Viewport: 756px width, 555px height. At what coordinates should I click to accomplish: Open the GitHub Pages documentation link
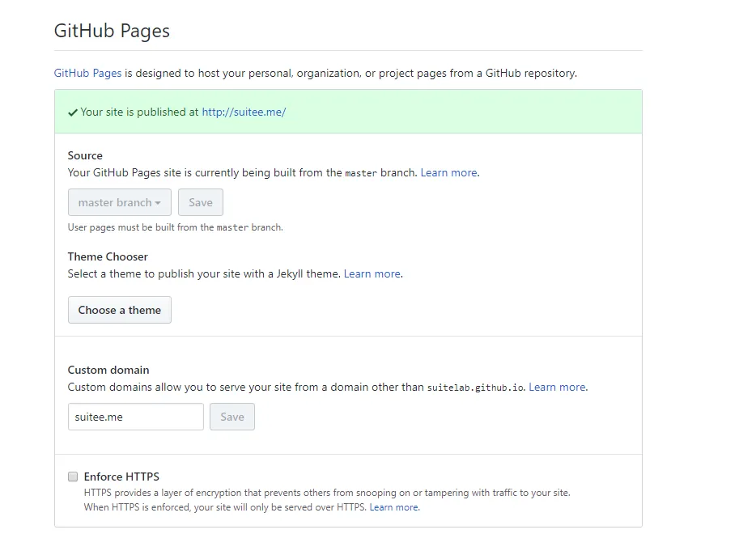87,73
